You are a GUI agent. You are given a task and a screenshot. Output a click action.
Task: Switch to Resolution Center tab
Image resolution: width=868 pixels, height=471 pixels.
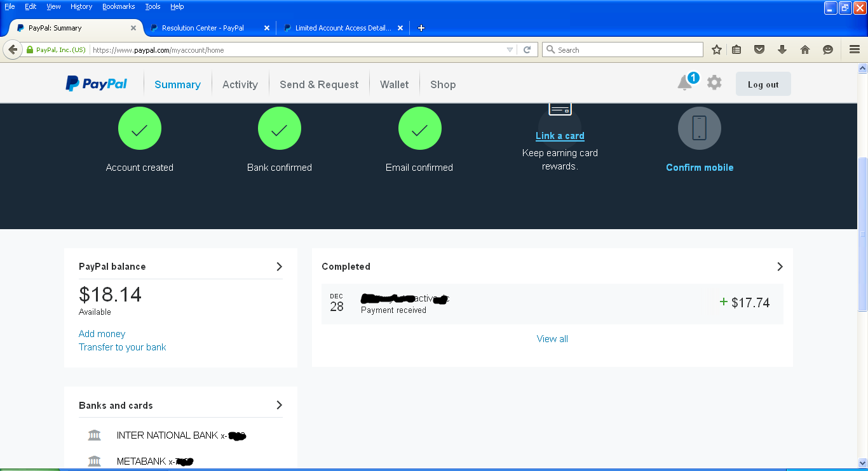[x=203, y=28]
